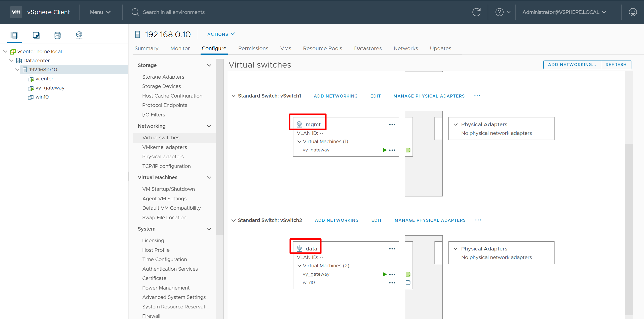
Task: Open the VMs and Templates inventory icon
Action: (36, 35)
